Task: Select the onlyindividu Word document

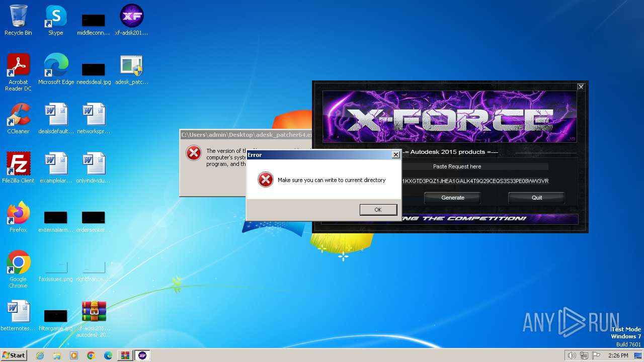Action: click(x=94, y=168)
